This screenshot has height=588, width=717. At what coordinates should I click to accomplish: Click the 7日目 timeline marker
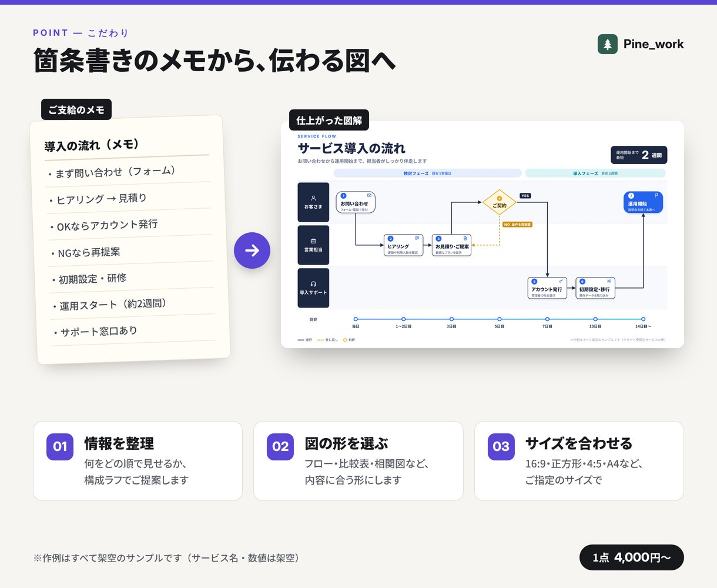(547, 319)
